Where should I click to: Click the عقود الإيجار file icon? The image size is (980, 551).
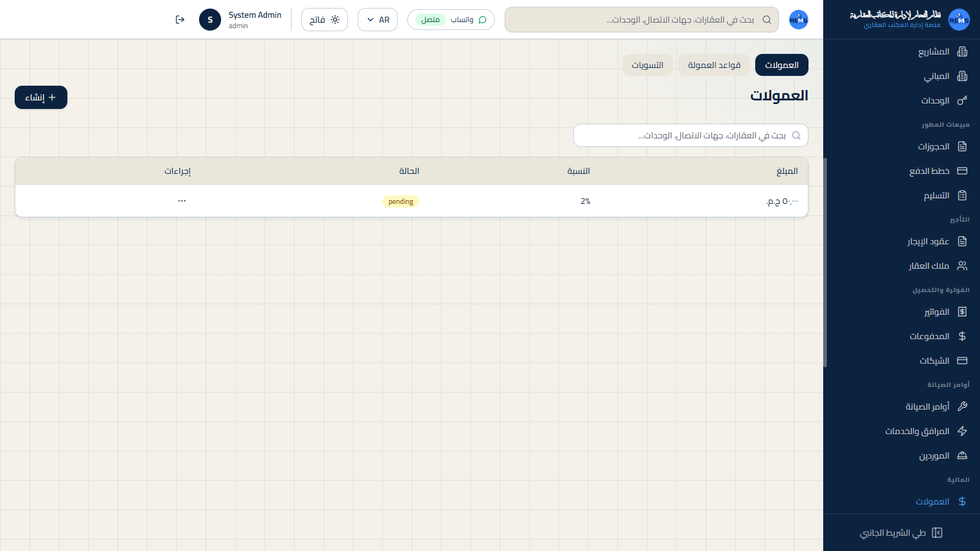(962, 241)
